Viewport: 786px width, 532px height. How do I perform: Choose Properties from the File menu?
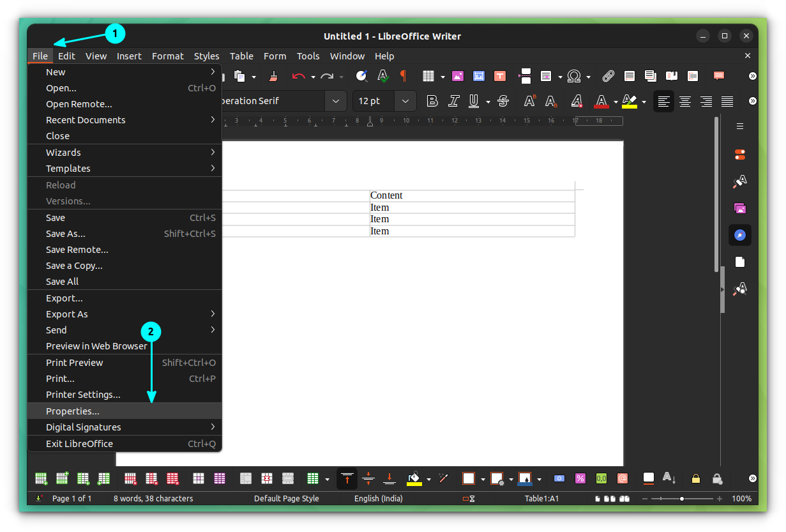pyautogui.click(x=72, y=411)
